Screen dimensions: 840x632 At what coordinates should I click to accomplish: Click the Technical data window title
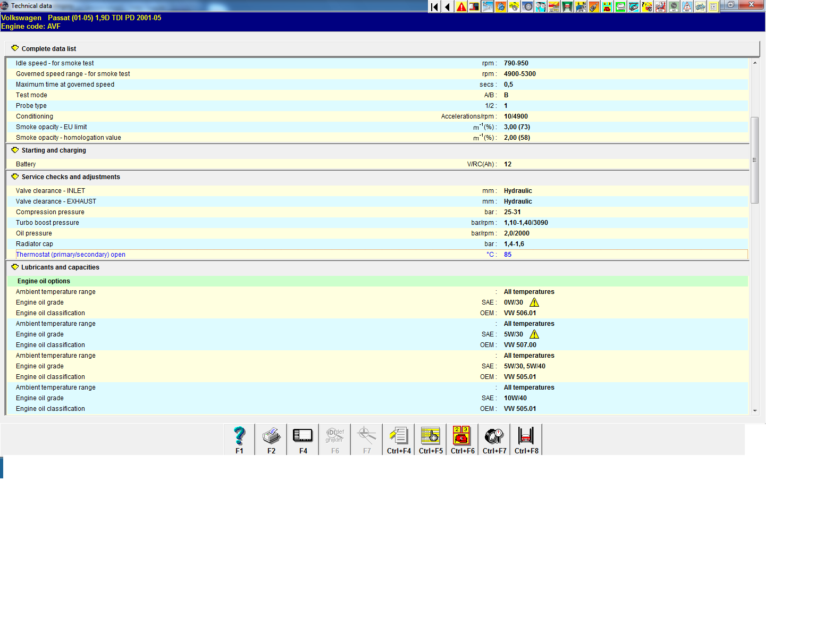pyautogui.click(x=31, y=6)
